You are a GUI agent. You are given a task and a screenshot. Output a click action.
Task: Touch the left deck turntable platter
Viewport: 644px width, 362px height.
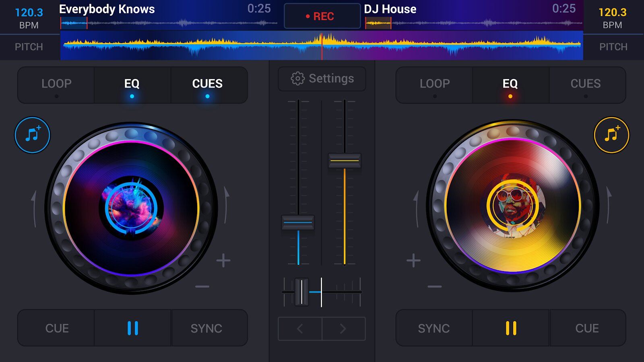coord(131,208)
